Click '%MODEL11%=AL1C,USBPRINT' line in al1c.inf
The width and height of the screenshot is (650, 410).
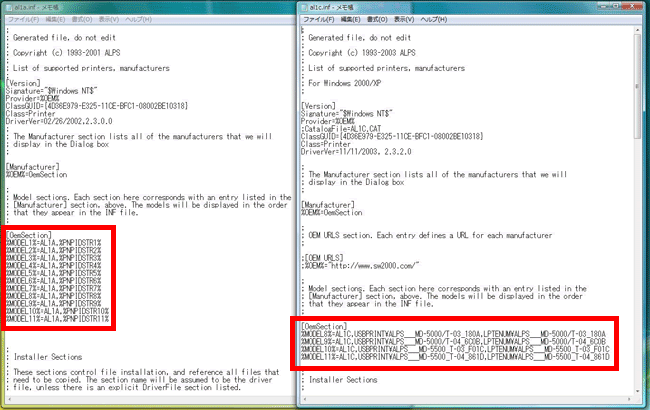[x=455, y=357]
